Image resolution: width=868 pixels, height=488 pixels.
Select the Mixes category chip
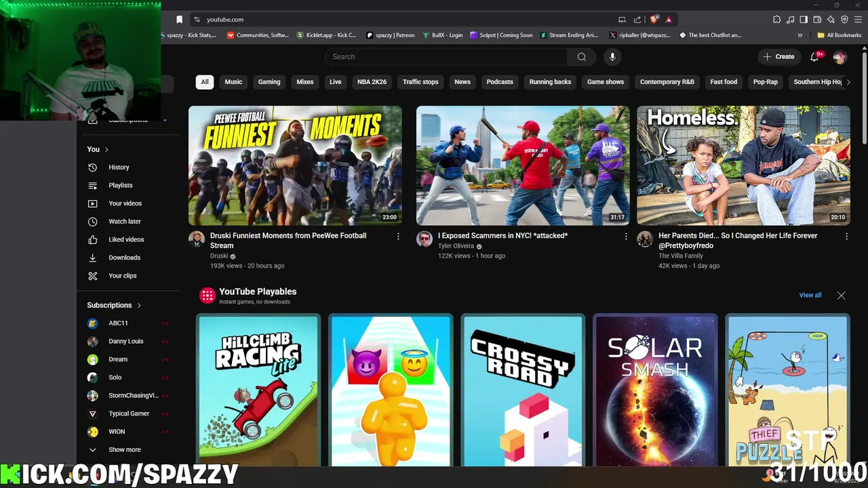(305, 82)
